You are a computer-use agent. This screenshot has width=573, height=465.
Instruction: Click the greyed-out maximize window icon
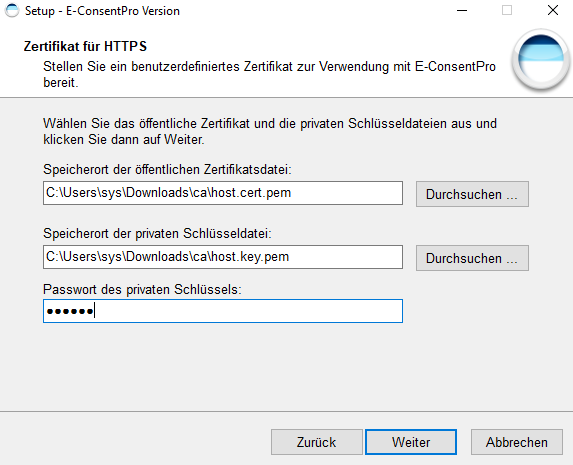[x=507, y=10]
